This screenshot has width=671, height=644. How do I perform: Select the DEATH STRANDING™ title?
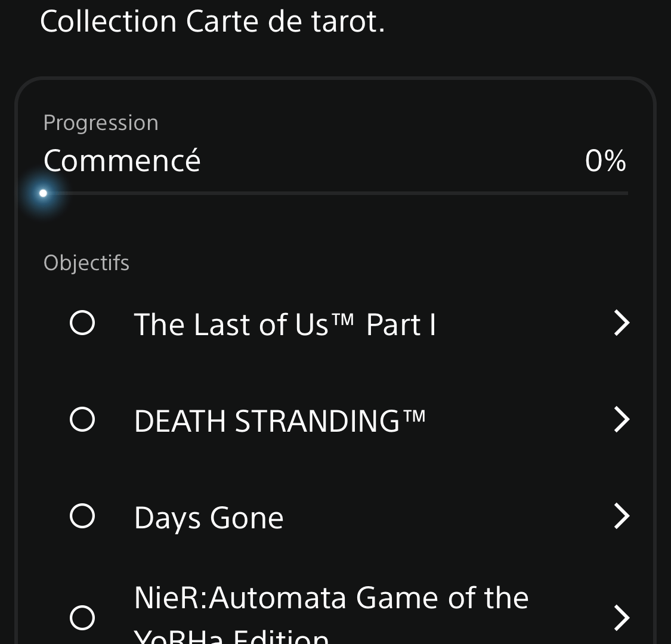pyautogui.click(x=280, y=420)
